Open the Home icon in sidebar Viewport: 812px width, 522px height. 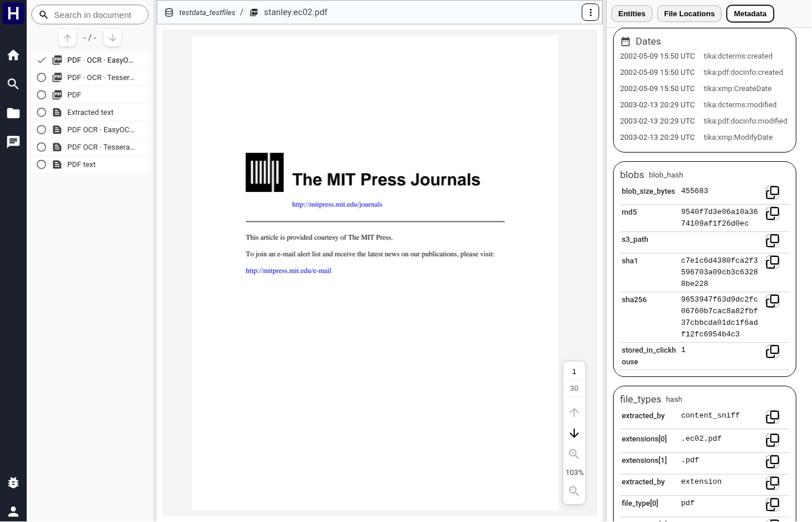13,55
